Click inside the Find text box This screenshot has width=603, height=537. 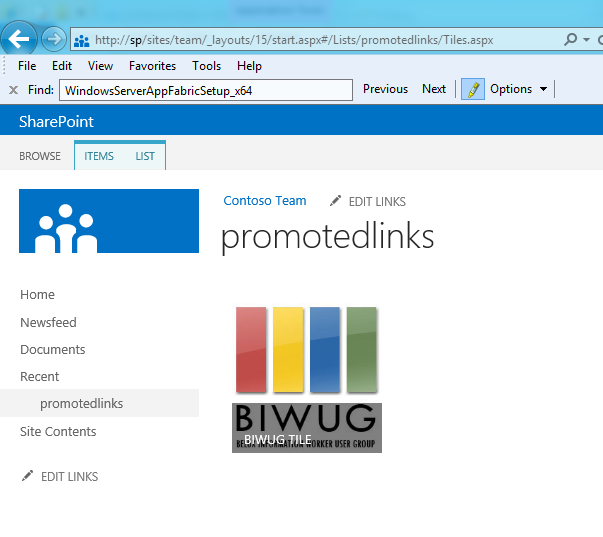pyautogui.click(x=206, y=90)
